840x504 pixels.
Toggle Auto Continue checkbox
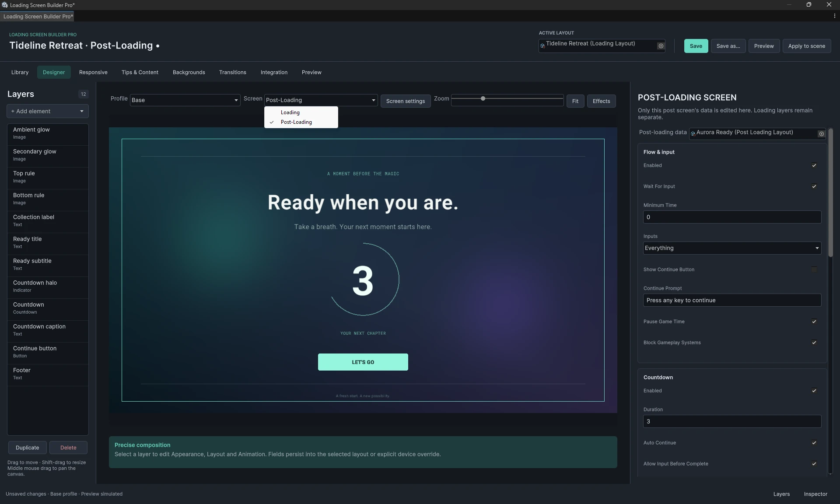point(814,443)
